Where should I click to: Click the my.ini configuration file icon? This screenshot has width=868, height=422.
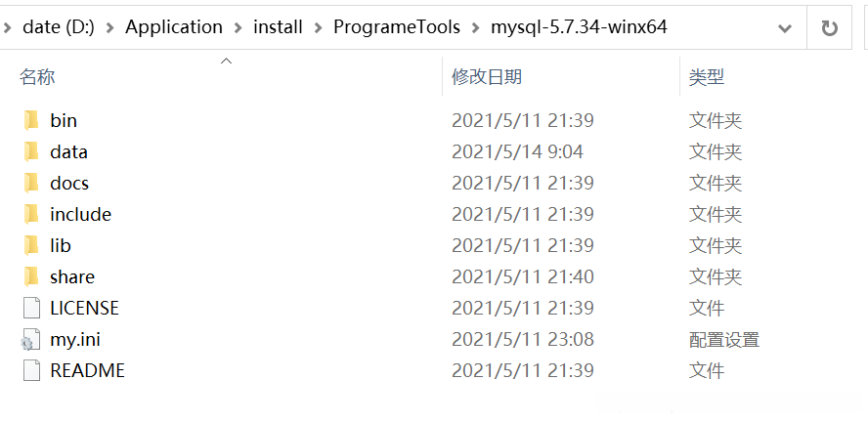point(31,340)
